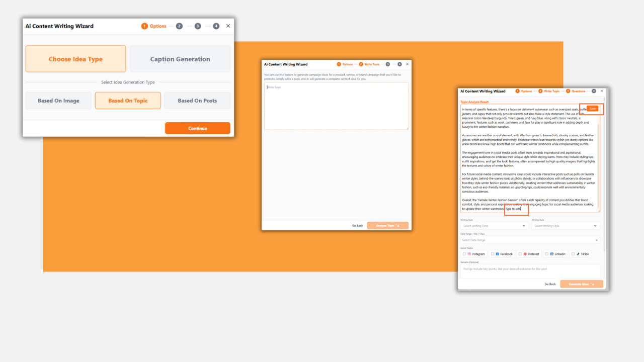The image size is (644, 362).
Task: Click the Write Topic text area
Action: tap(336, 106)
